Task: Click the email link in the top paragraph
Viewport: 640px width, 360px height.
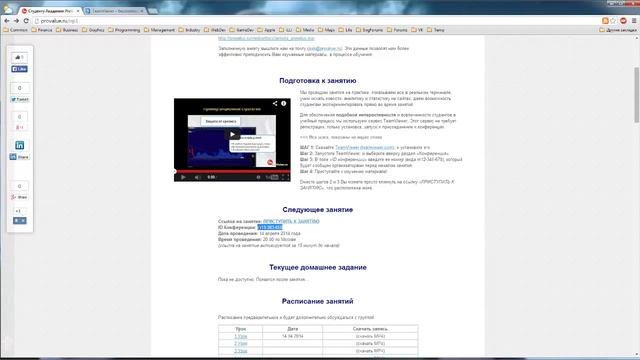Action: tap(324, 49)
